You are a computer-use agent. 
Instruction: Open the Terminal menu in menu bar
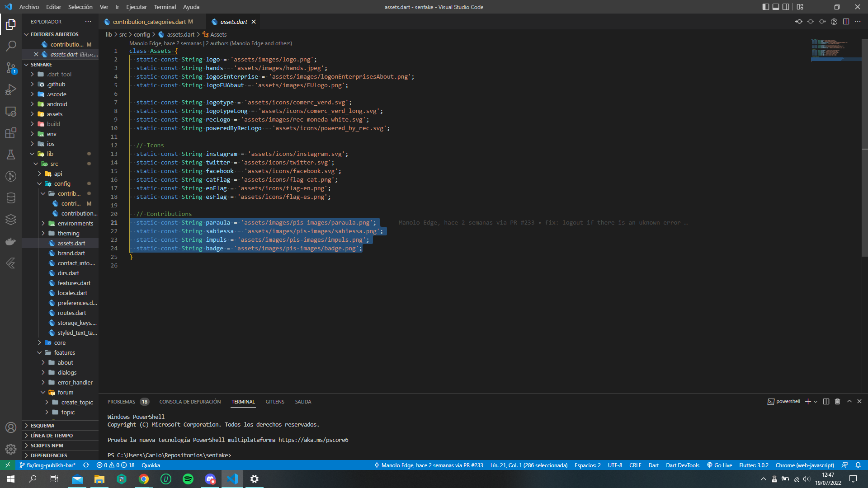pos(165,7)
